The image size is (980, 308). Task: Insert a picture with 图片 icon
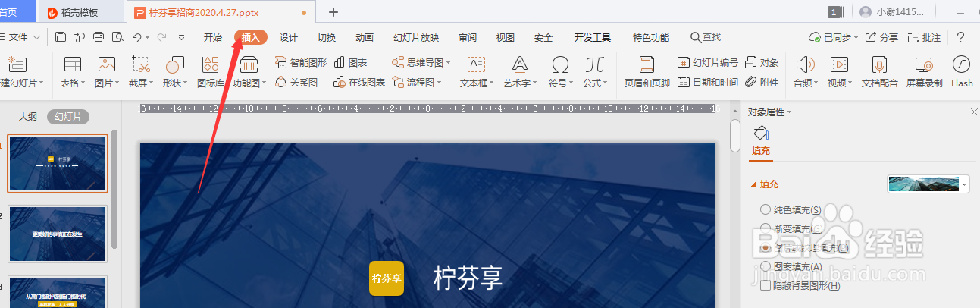[107, 72]
